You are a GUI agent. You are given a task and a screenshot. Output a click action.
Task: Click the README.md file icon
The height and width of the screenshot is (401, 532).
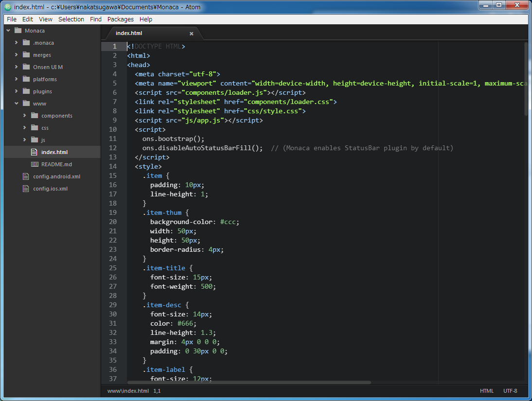coord(35,164)
